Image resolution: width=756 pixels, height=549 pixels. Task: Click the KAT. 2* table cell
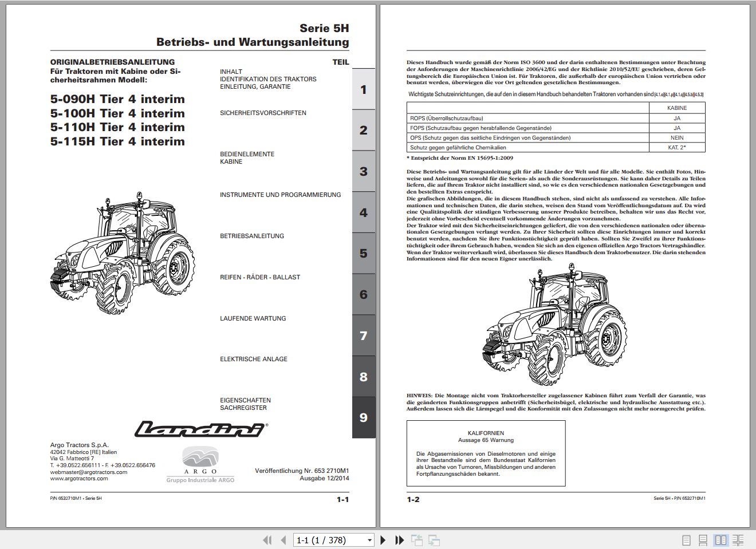click(677, 148)
